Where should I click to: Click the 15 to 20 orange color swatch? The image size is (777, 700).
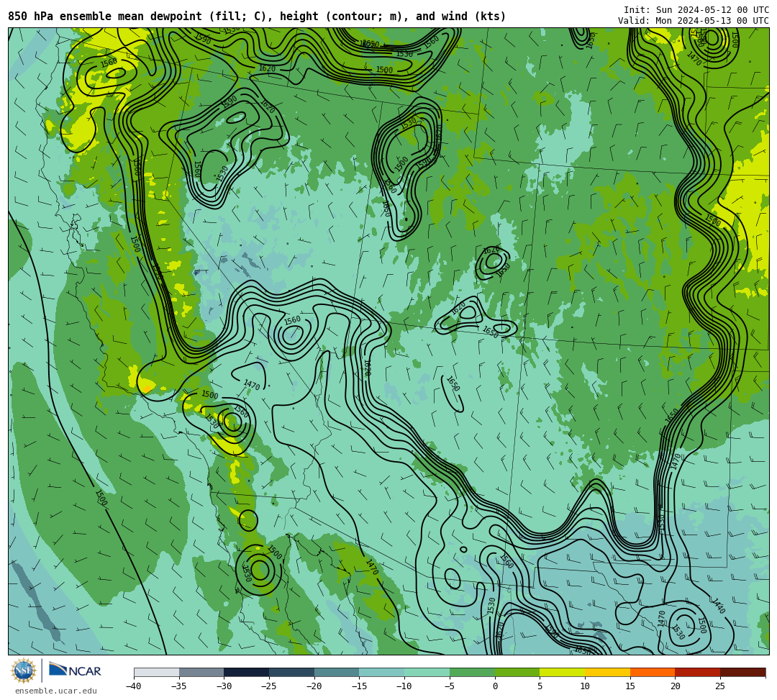[652, 672]
